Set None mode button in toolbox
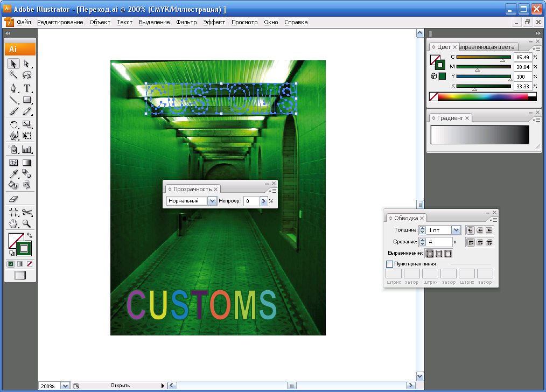The image size is (546, 392). [30, 264]
